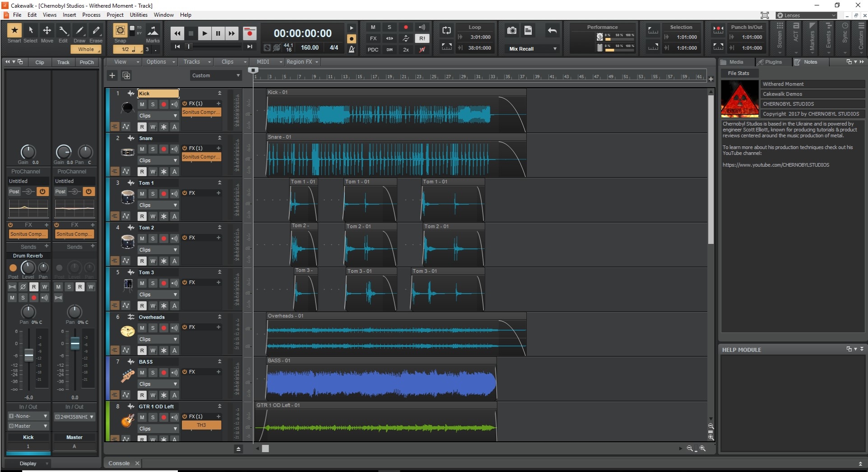Toggle input echo on the Tom 2 track
868x472 pixels.
pos(174,238)
